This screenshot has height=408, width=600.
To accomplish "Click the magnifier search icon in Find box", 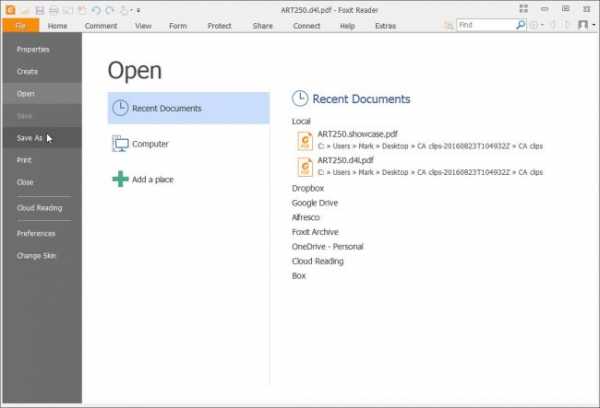I will pyautogui.click(x=520, y=25).
